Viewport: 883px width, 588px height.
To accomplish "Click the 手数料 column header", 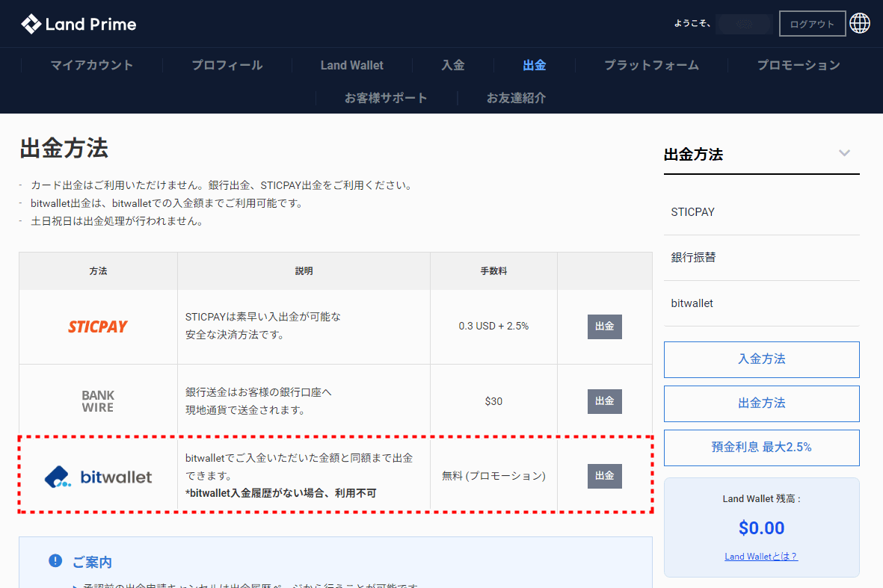I will coord(493,271).
